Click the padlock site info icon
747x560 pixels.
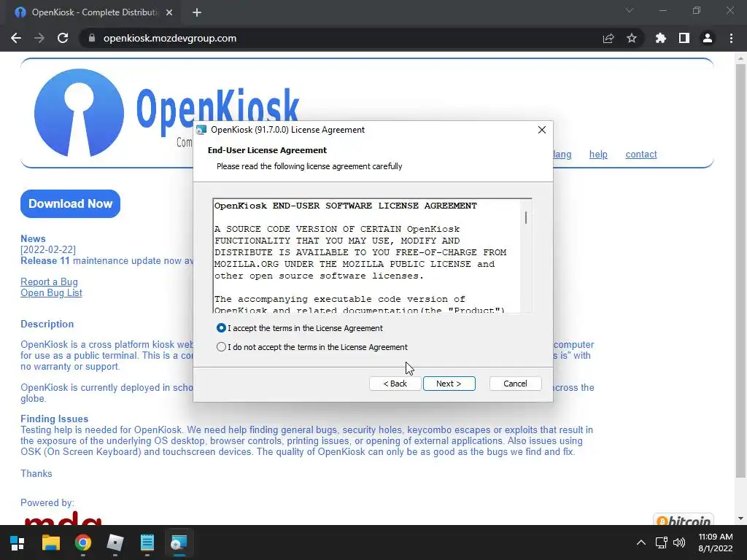(92, 38)
